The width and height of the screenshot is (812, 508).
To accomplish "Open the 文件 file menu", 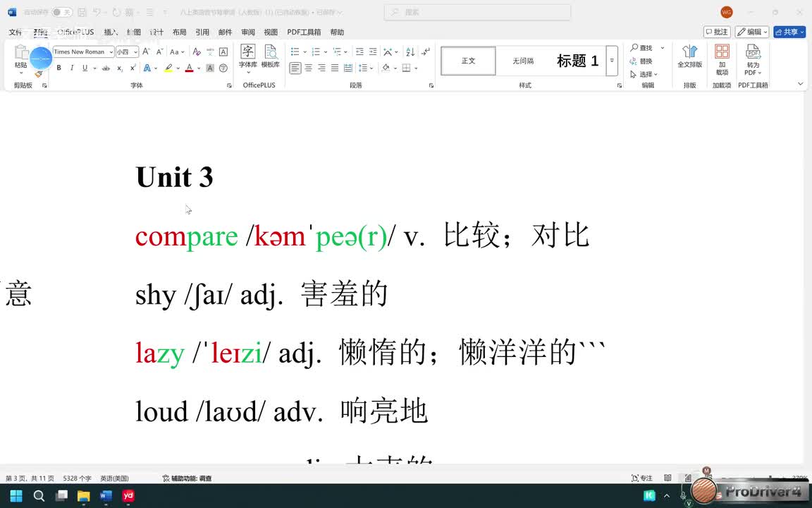I will click(x=15, y=32).
